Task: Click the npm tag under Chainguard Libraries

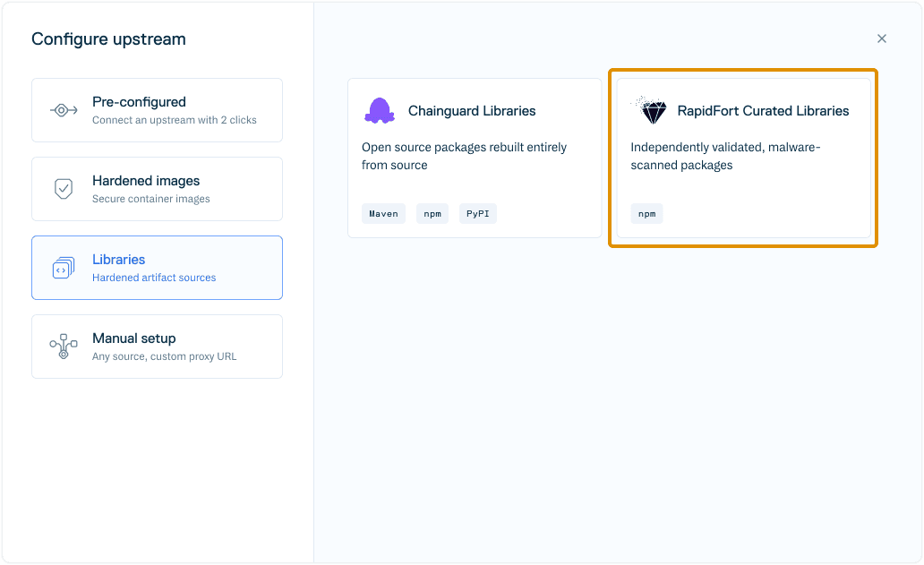Action: (x=432, y=214)
